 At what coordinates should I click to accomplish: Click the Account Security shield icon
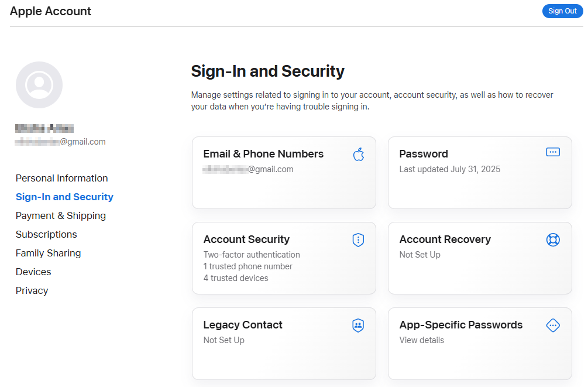[358, 239]
